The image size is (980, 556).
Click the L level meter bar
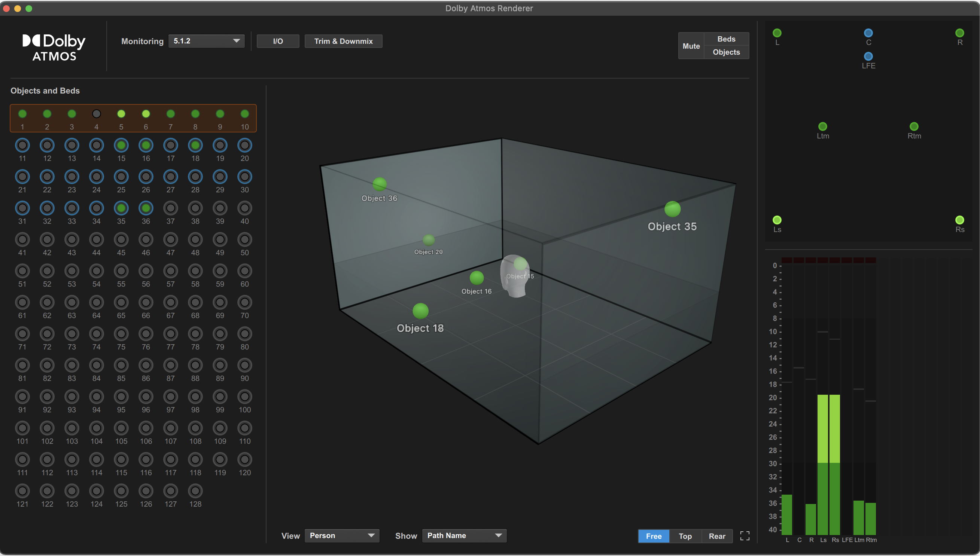787,515
